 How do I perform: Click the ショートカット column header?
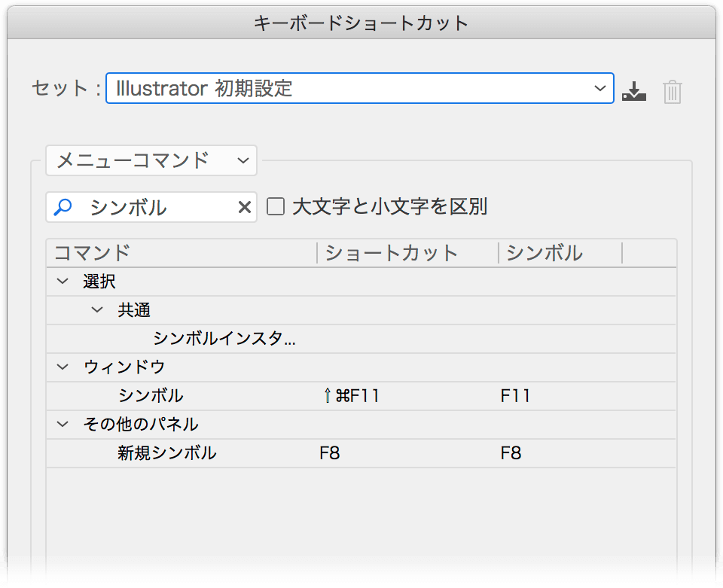(x=408, y=253)
